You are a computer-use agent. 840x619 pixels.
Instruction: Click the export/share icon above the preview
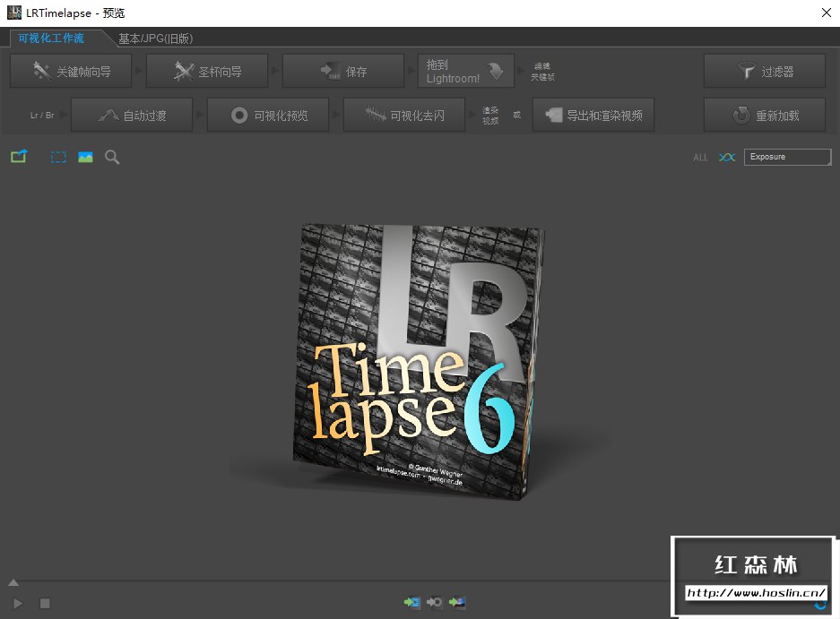click(19, 157)
